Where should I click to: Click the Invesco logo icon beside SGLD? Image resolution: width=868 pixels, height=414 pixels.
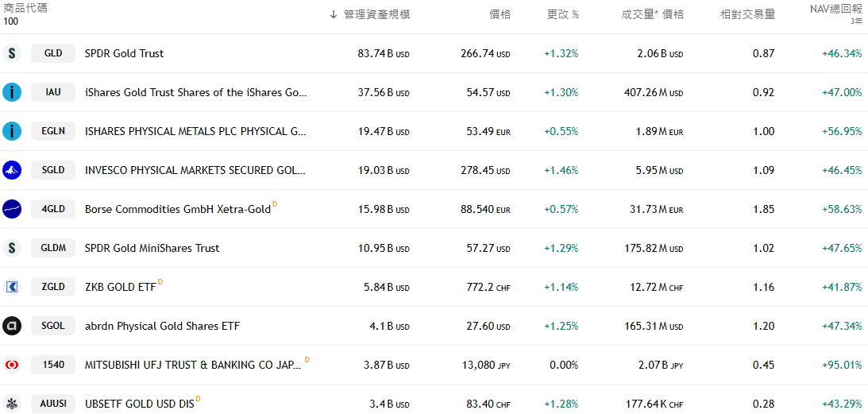(12, 170)
